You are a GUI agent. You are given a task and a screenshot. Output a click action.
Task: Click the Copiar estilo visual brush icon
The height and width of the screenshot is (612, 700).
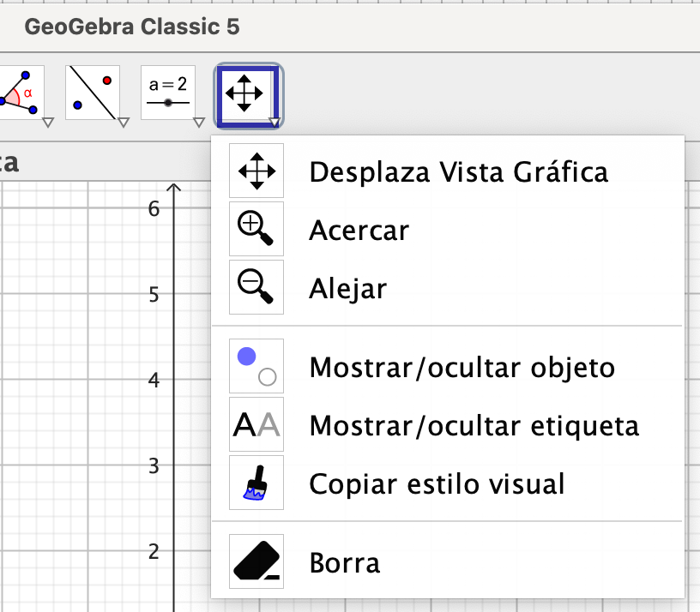pyautogui.click(x=256, y=483)
